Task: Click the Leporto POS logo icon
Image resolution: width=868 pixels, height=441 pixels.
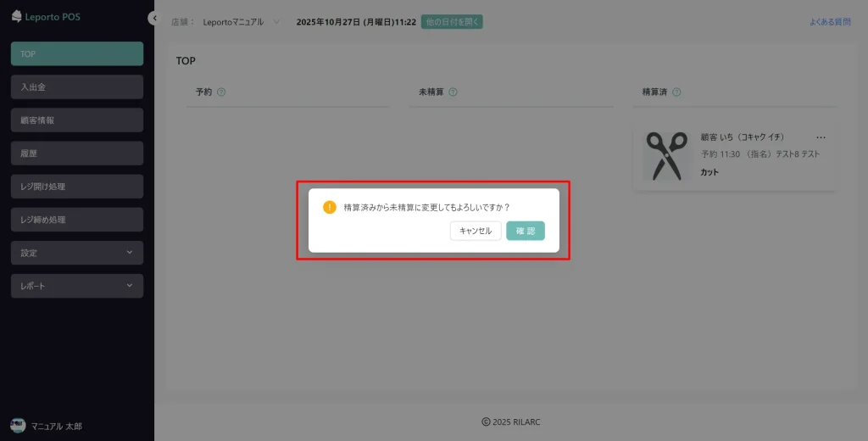Action: click(x=16, y=17)
